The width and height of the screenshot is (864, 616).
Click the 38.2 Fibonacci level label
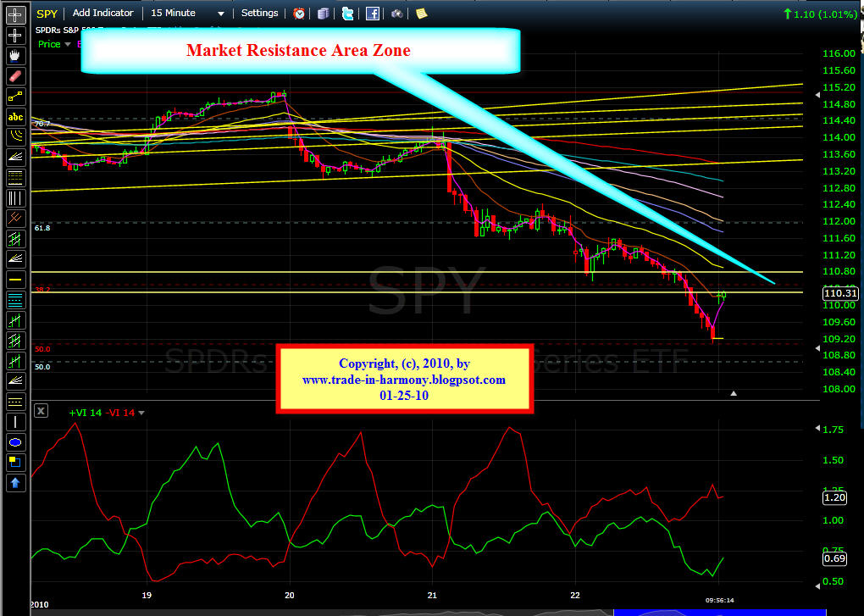tap(42, 289)
